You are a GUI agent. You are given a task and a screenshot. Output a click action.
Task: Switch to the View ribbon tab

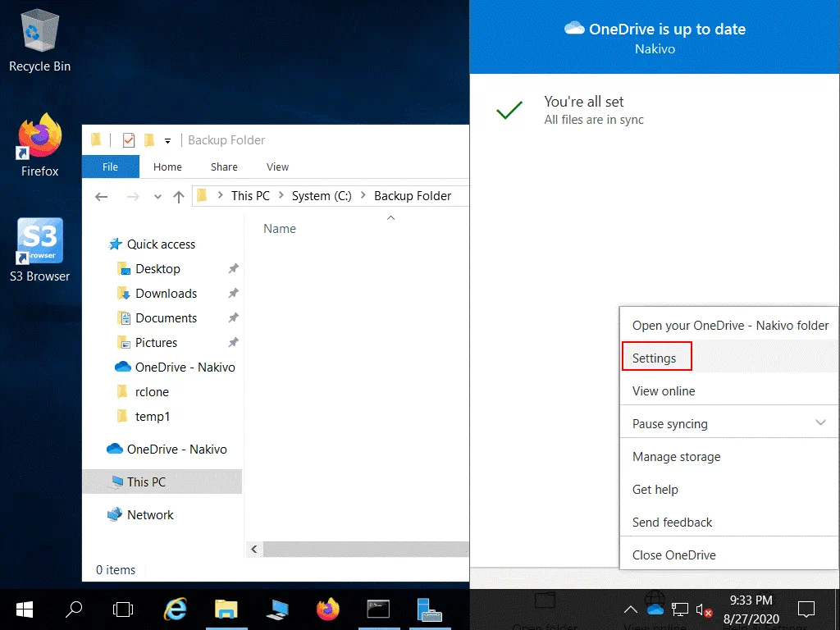click(277, 167)
